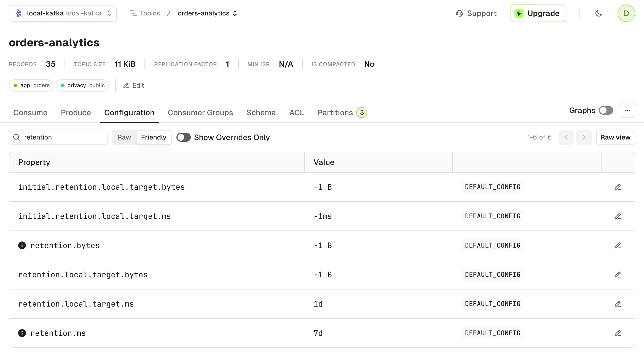
Task: Click the 7d value for retention.ms
Action: coord(318,333)
